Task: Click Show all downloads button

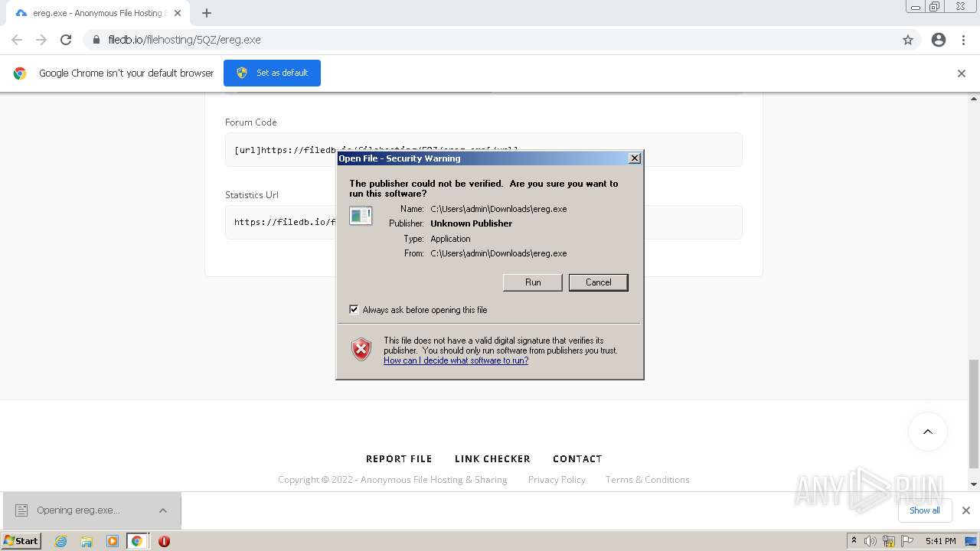Action: 924,510
